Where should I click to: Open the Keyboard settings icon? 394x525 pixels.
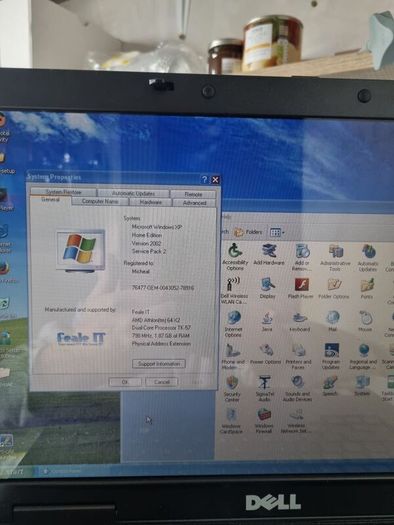pyautogui.click(x=300, y=321)
